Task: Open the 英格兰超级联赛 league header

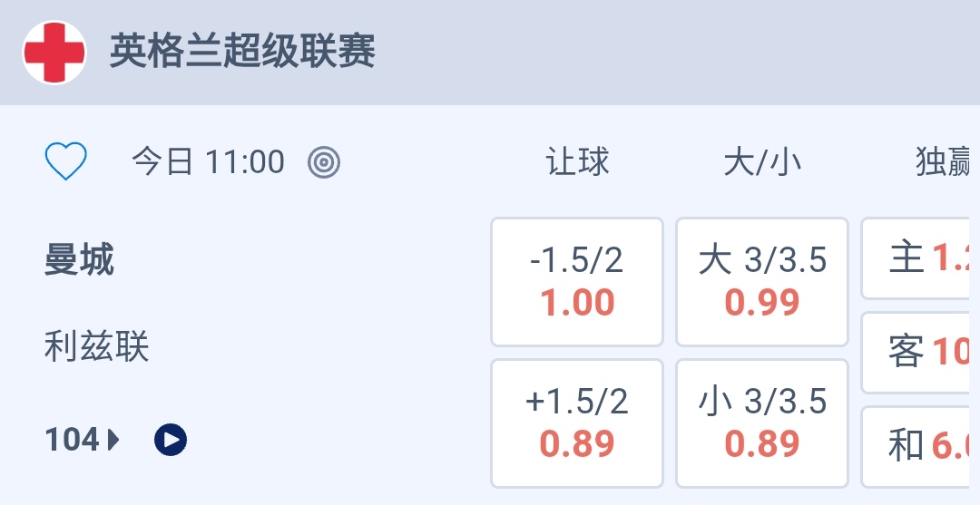Action: coord(242,52)
